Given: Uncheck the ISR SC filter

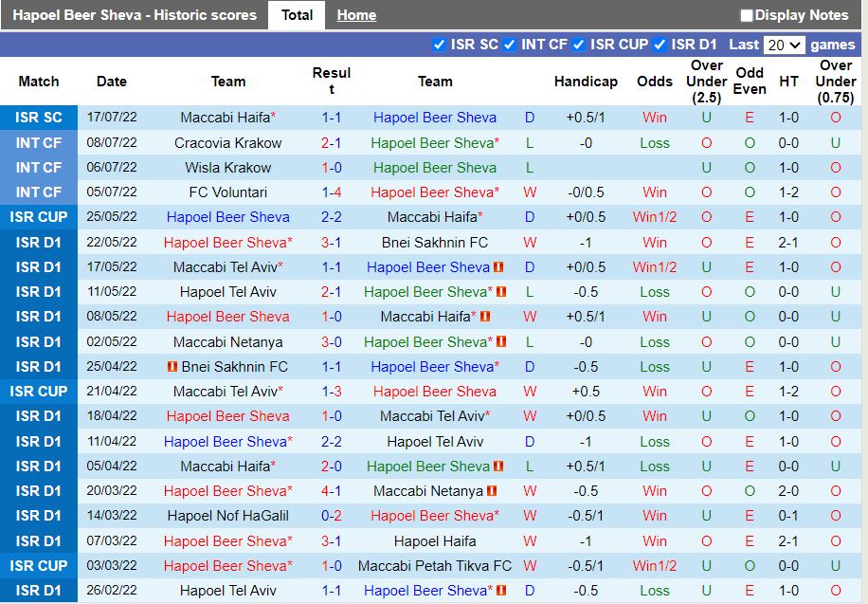Looking at the screenshot, I should point(439,44).
